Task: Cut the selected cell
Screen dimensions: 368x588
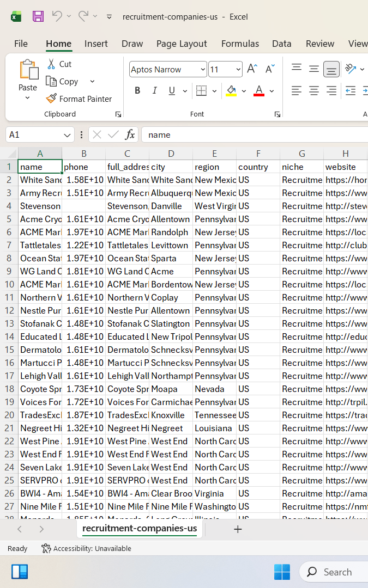Action: point(59,64)
